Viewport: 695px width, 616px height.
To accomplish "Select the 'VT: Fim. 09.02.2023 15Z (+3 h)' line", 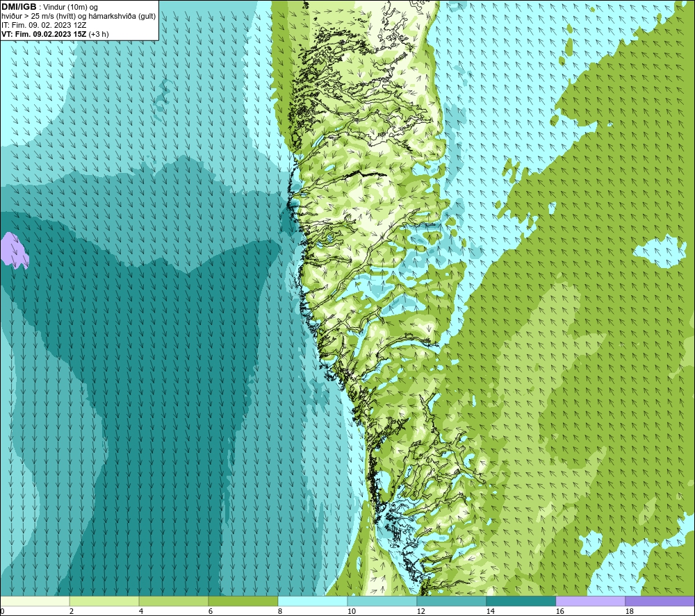I will [55, 34].
